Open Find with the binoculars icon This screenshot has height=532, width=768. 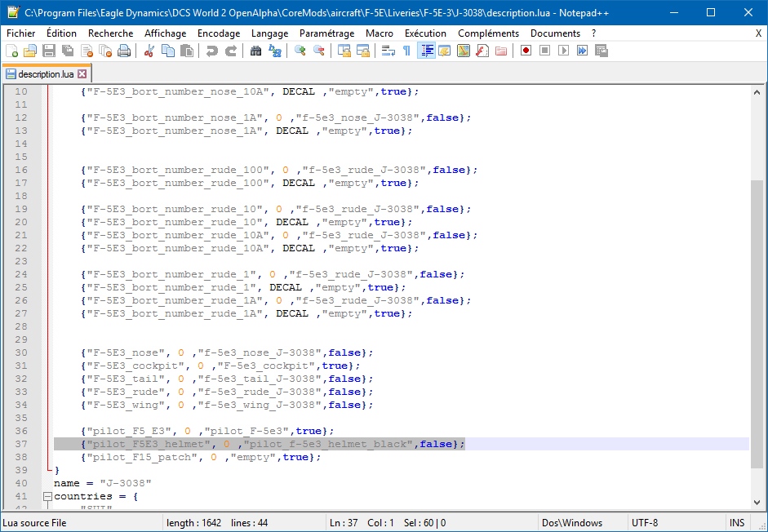(255, 51)
